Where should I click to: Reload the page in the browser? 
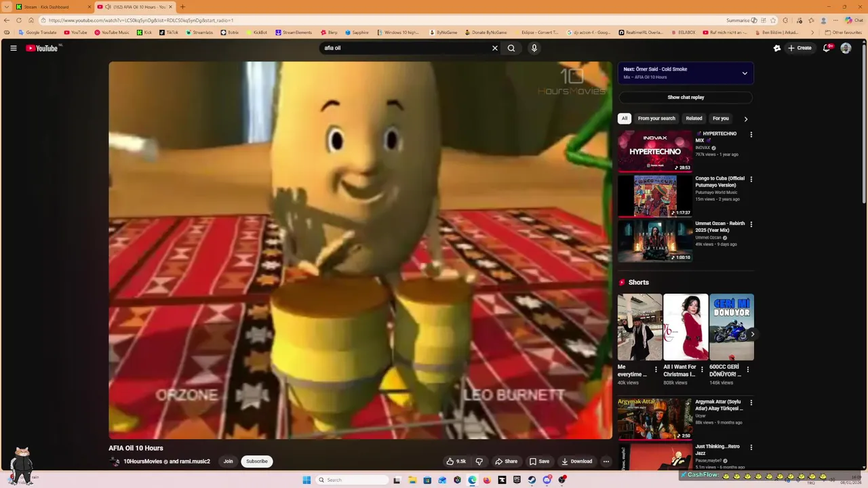[x=18, y=20]
